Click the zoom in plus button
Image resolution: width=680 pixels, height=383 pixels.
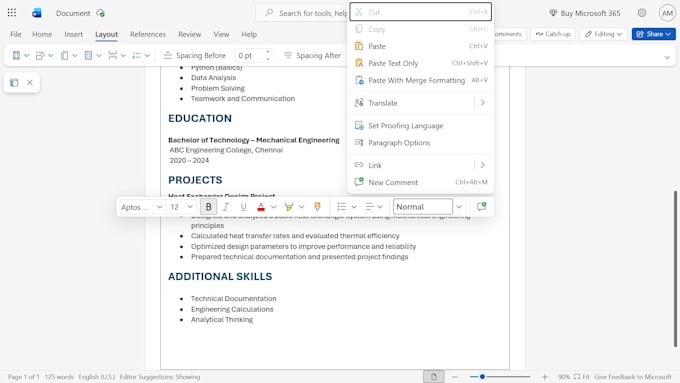pos(545,376)
